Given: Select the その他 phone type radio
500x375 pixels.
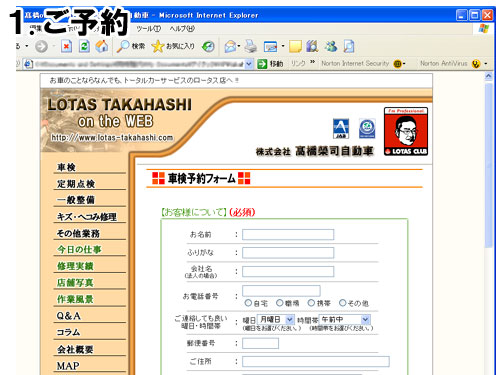Looking at the screenshot, I should point(343,303).
